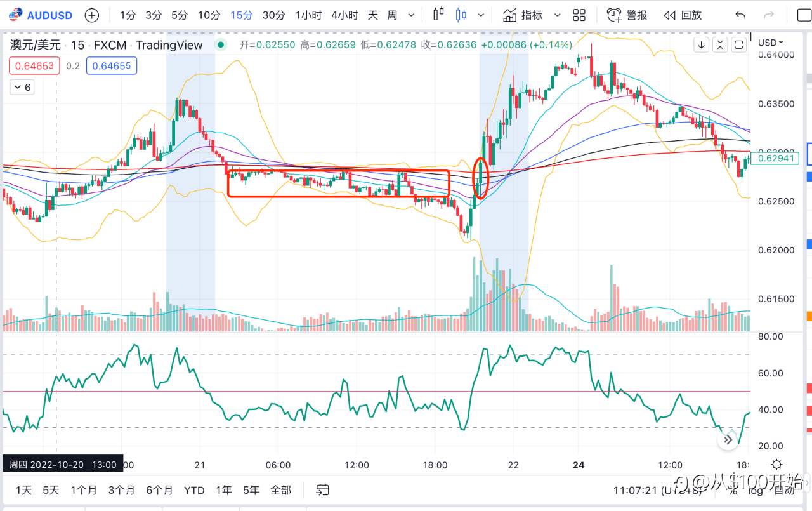Click the 0.64000 price axis label
The height and width of the screenshot is (511, 812).
[777, 55]
